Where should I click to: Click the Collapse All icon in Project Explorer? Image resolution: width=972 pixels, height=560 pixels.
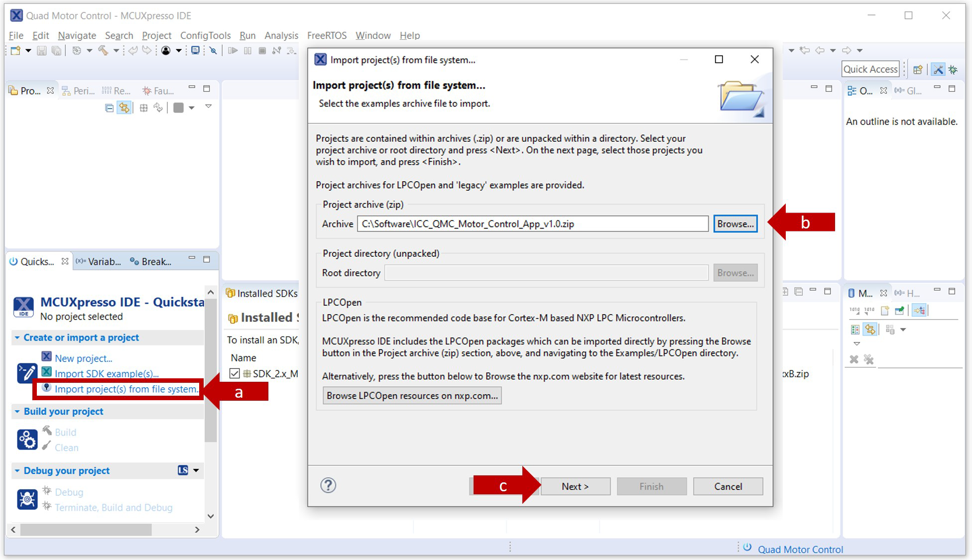(110, 108)
